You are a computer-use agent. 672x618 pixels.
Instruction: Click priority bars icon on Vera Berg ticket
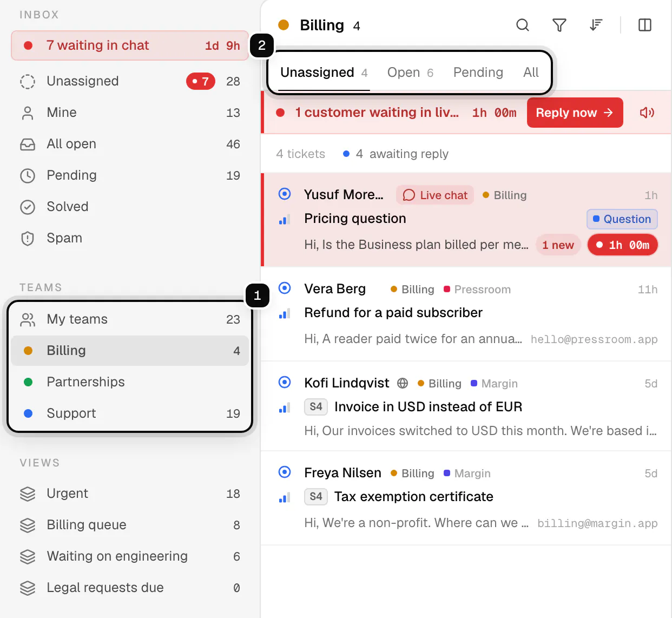pos(285,313)
